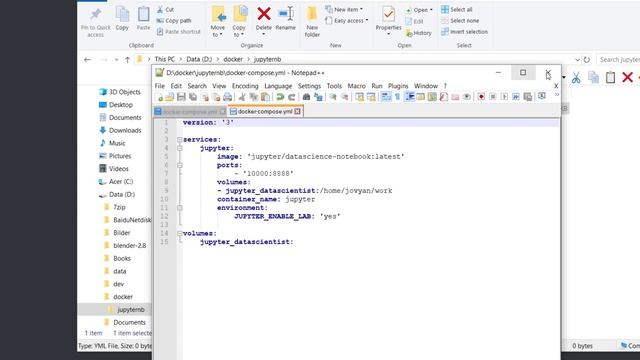Click the Close document icon in Notepad++ toolbar
The image size is (640, 360).
204,97
